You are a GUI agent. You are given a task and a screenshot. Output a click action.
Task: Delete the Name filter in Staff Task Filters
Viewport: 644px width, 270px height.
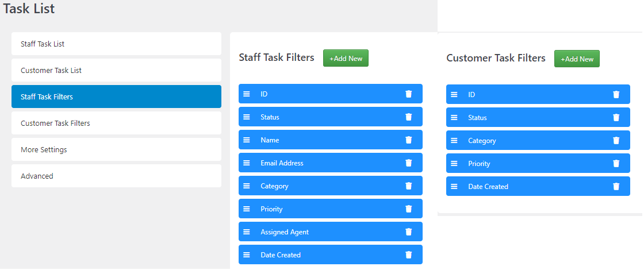[408, 140]
